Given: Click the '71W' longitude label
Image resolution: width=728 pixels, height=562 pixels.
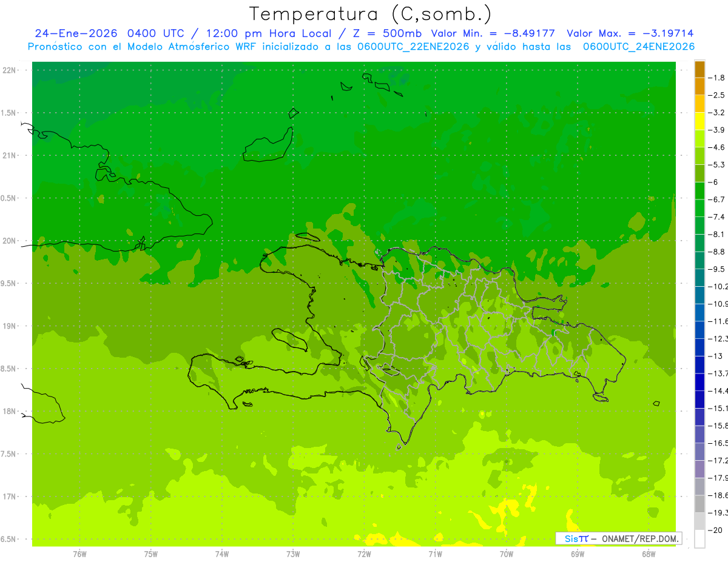Looking at the screenshot, I should tap(435, 554).
